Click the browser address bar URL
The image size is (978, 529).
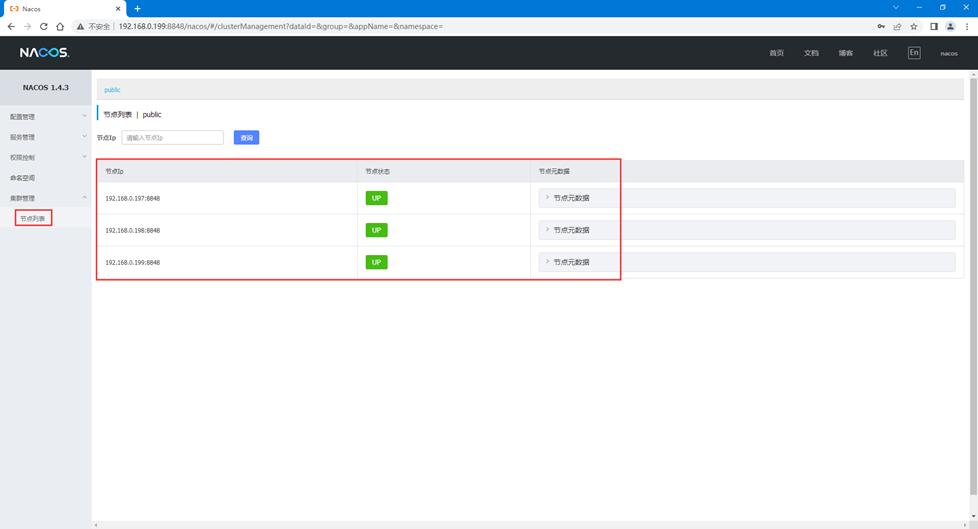(x=281, y=26)
